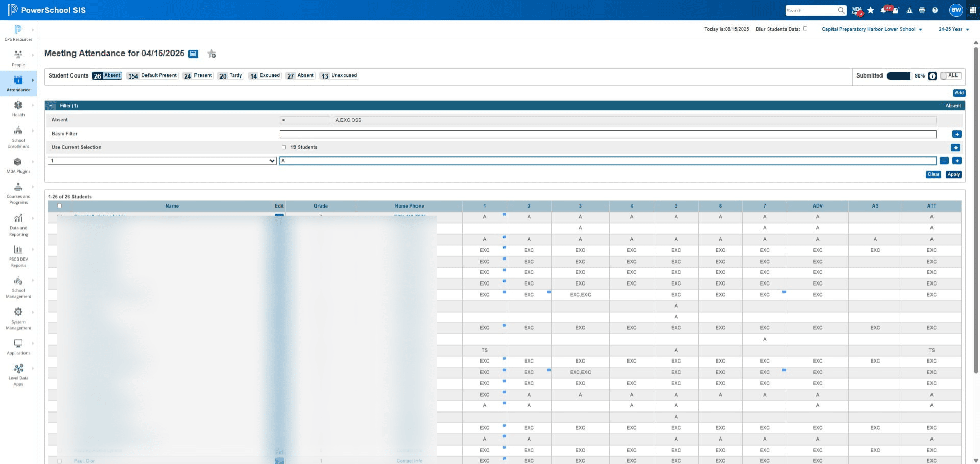
Task: Click the favorites star in top bar
Action: [871, 10]
